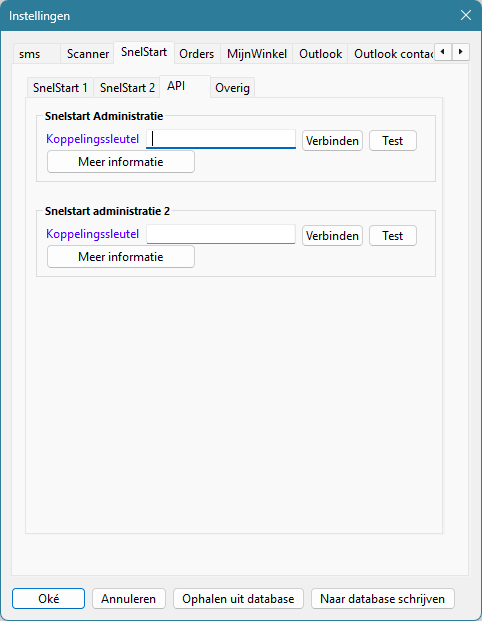This screenshot has width=482, height=621.
Task: Select the API sub-tab
Action: tap(185, 86)
